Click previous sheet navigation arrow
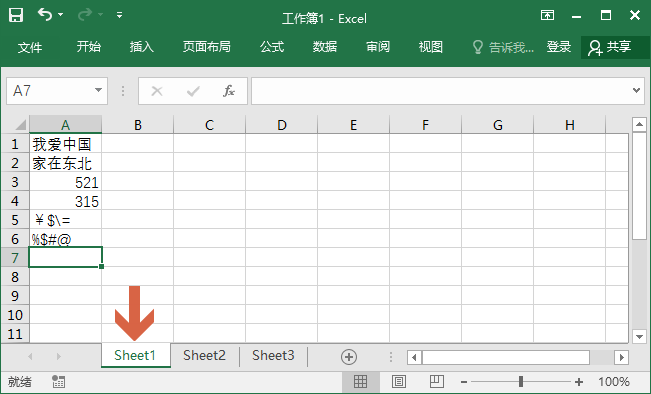The image size is (651, 394). tap(30, 357)
